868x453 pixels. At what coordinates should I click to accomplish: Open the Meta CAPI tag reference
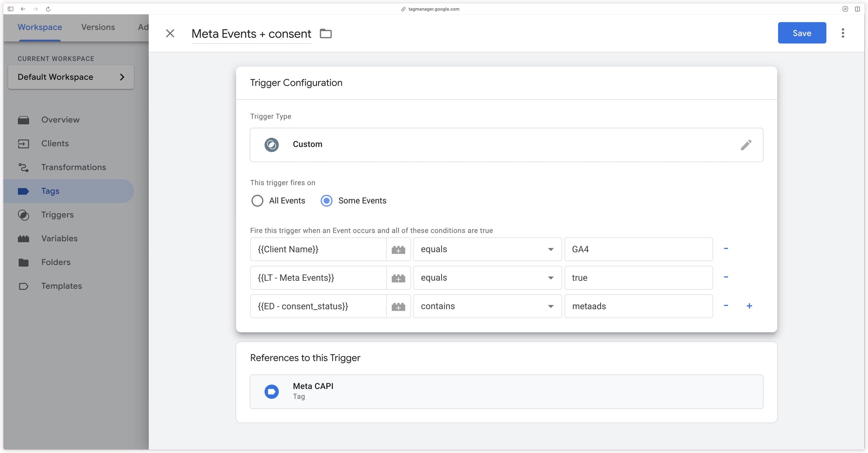[506, 391]
